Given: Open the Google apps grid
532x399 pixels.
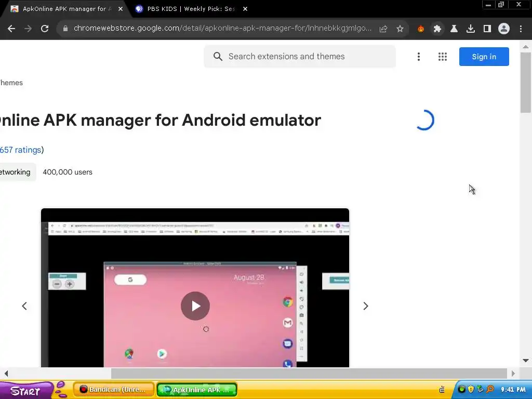Looking at the screenshot, I should click(443, 57).
